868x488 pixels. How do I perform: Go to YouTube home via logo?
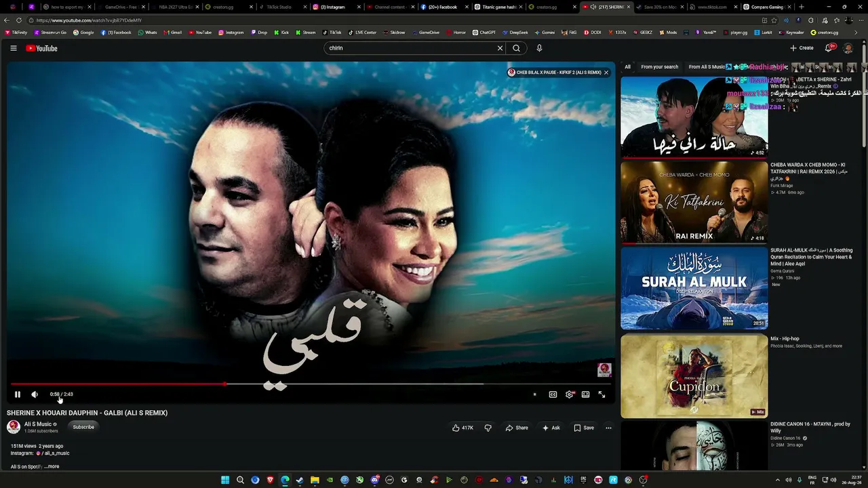pos(42,48)
